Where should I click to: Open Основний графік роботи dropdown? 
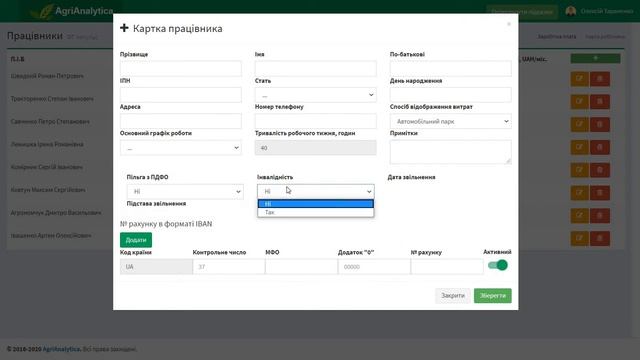(x=180, y=148)
